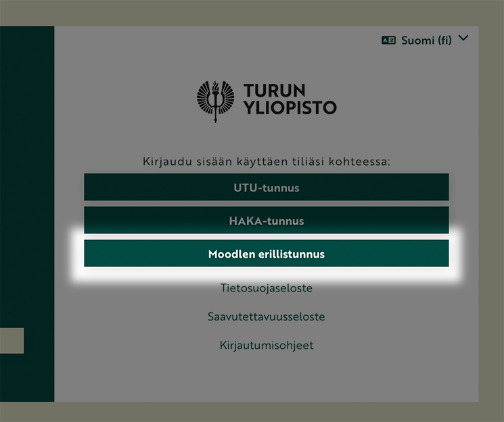The width and height of the screenshot is (504, 422).
Task: Click the olive background below the login panel
Action: [266, 413]
